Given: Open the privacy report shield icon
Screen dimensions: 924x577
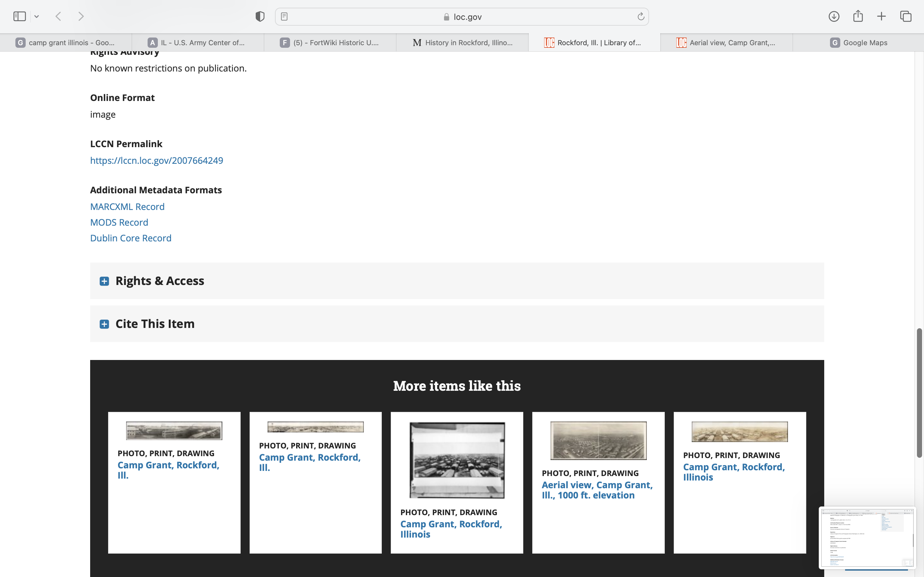Looking at the screenshot, I should click(x=260, y=16).
